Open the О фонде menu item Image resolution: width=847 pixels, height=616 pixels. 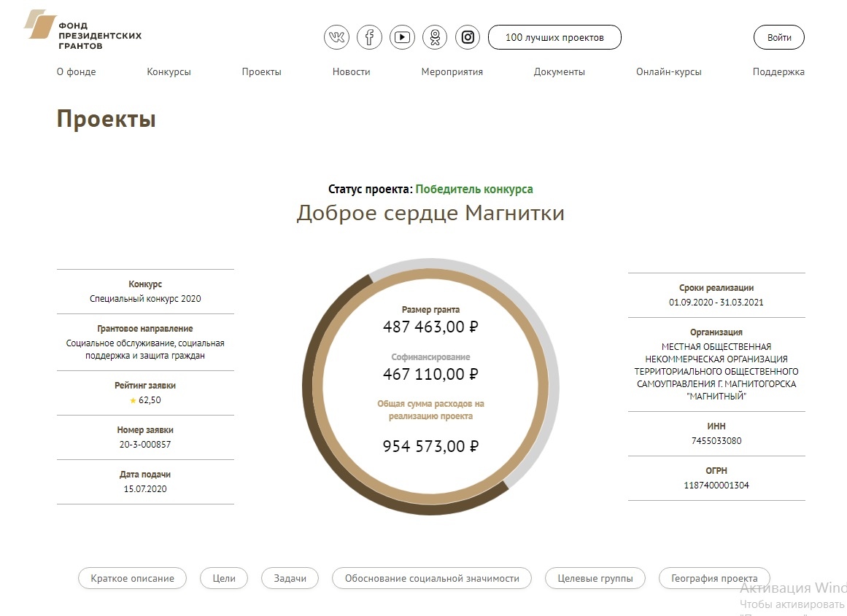click(76, 71)
